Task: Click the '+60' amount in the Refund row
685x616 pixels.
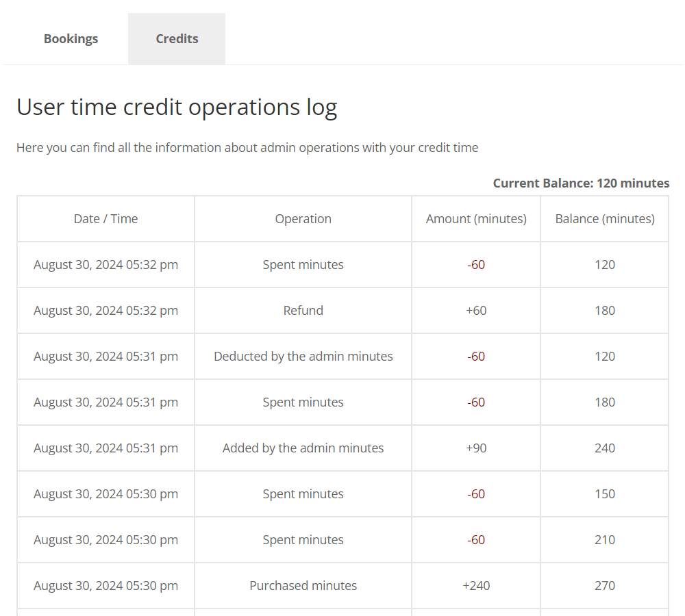Action: click(x=476, y=311)
